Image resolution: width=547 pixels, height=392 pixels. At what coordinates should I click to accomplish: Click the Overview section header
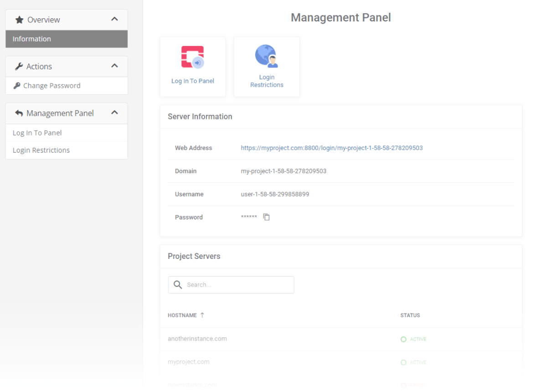[x=67, y=20]
